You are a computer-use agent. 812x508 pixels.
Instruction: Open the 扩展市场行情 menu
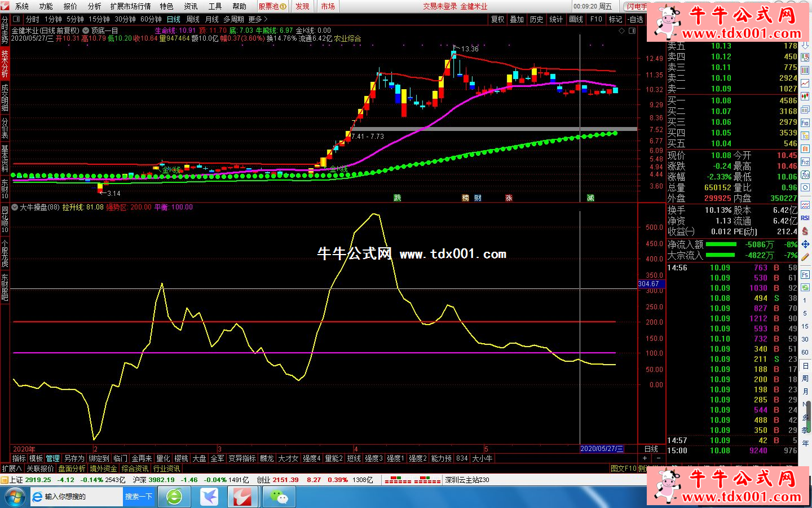click(x=131, y=6)
